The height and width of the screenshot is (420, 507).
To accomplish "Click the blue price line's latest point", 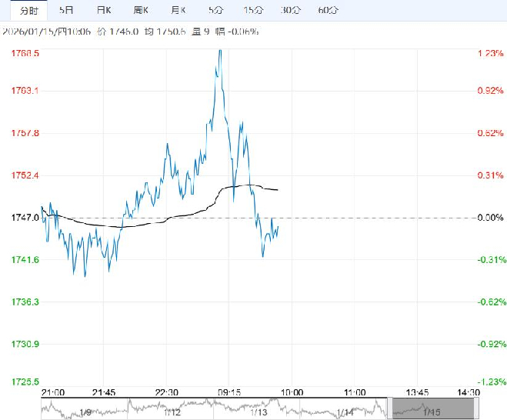I will (278, 226).
